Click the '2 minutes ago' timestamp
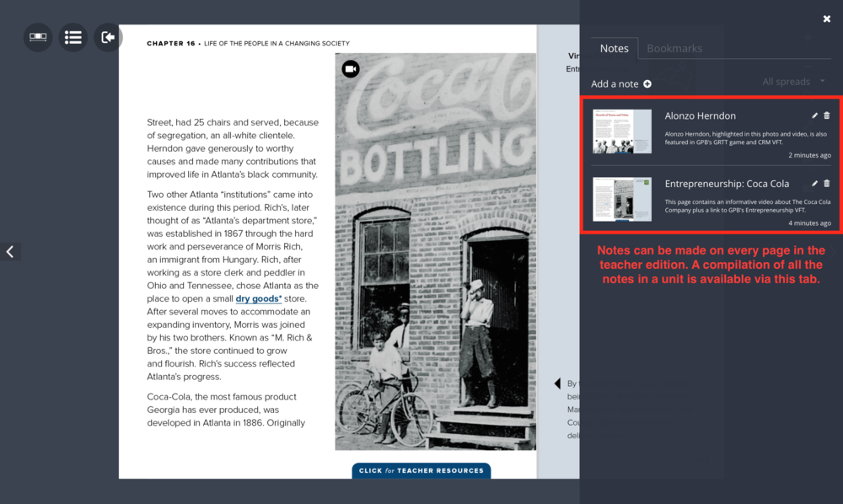Image resolution: width=843 pixels, height=504 pixels. [809, 155]
